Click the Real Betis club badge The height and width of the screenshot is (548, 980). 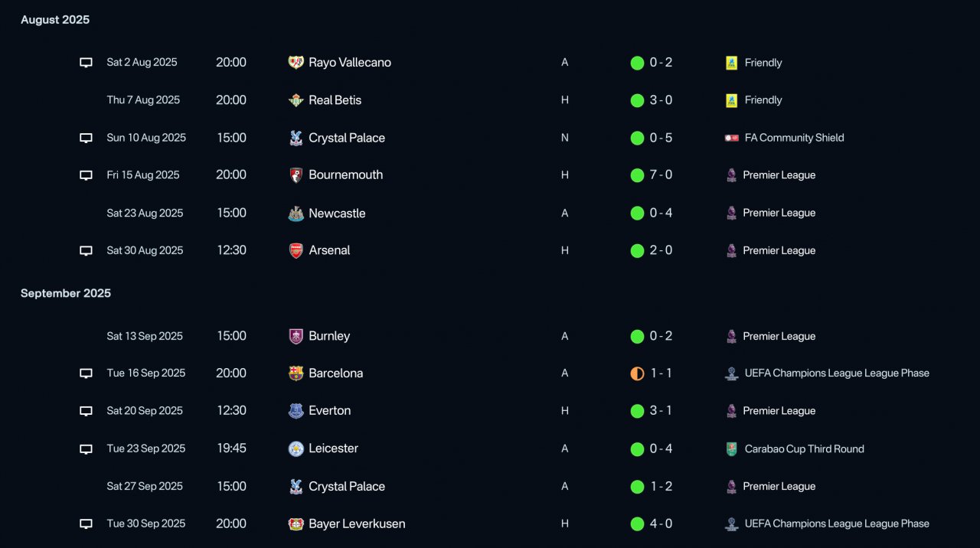[296, 100]
